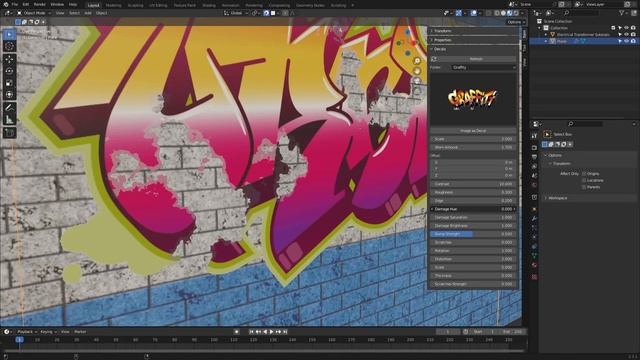
Task: Open the Options dropdown in viewport header
Action: (x=516, y=22)
